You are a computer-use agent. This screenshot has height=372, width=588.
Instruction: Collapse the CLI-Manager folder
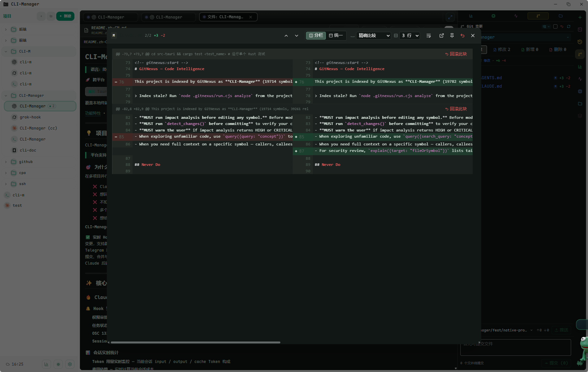pos(6,95)
